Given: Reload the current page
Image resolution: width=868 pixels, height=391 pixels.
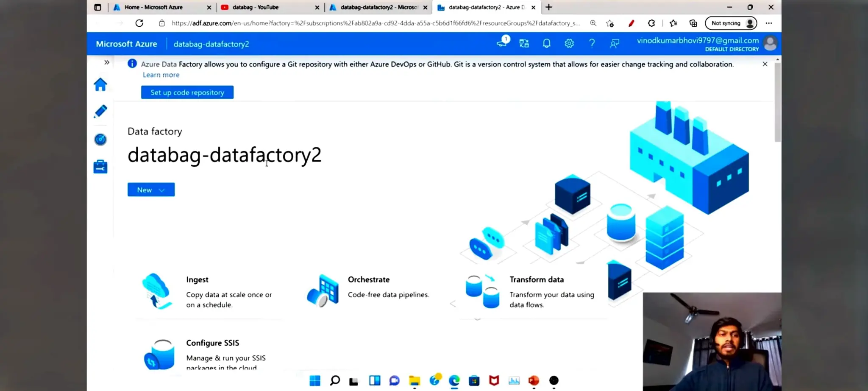Looking at the screenshot, I should (x=139, y=23).
